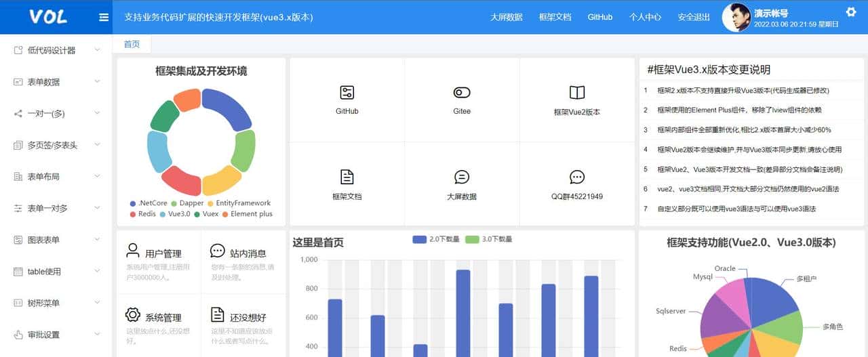Screen dimensions: 868x357
Task: Click the 低代码设计器 sidebar icon
Action: pyautogui.click(x=18, y=50)
